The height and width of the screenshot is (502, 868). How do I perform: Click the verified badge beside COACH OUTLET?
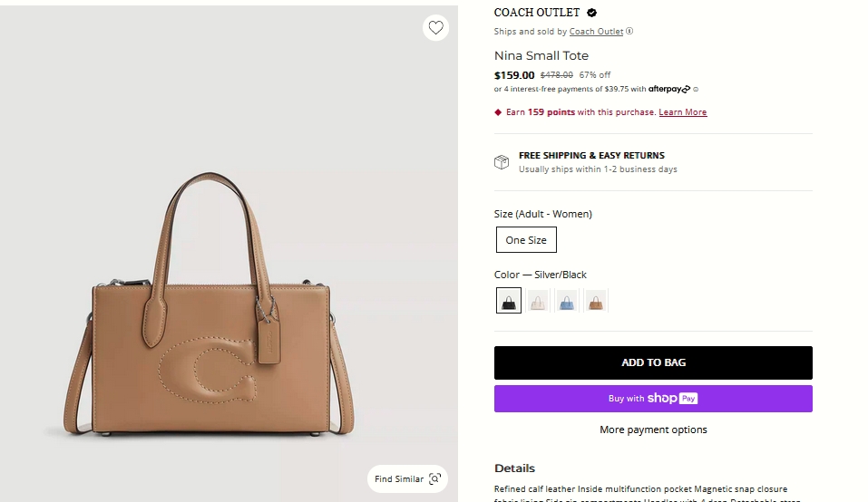click(592, 13)
